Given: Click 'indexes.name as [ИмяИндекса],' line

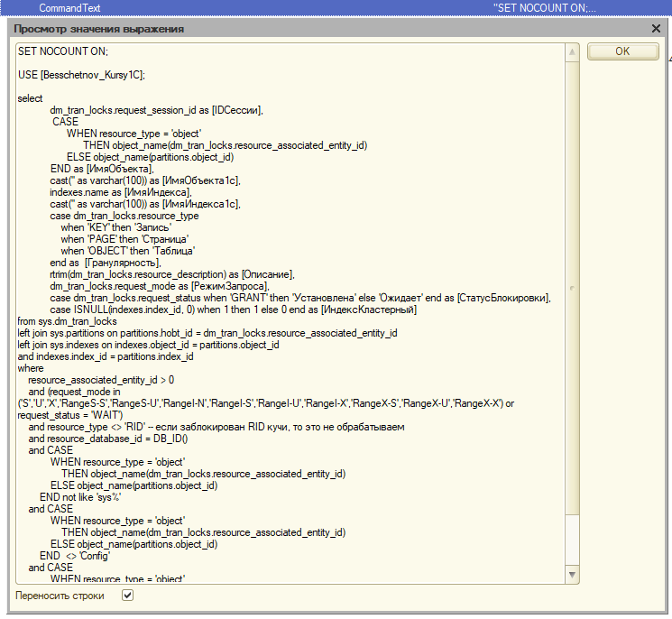Looking at the screenshot, I should click(121, 192).
